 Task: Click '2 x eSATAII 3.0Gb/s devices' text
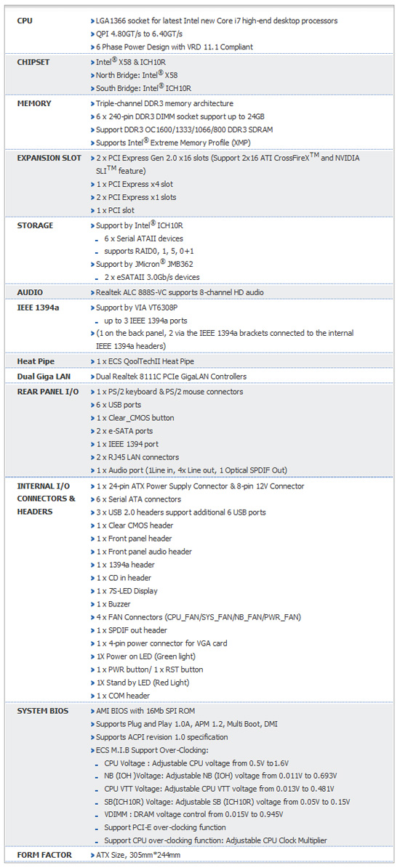(152, 277)
